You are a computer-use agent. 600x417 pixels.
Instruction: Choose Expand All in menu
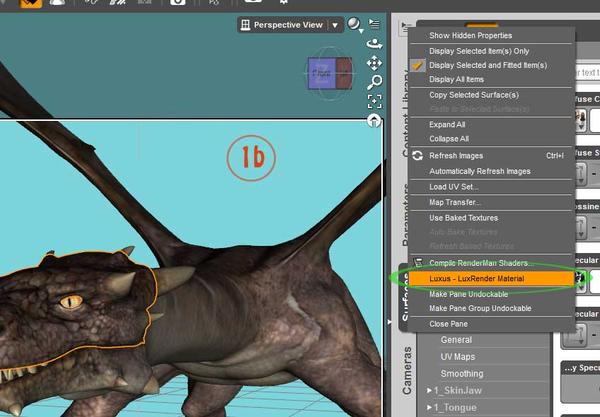coord(447,125)
